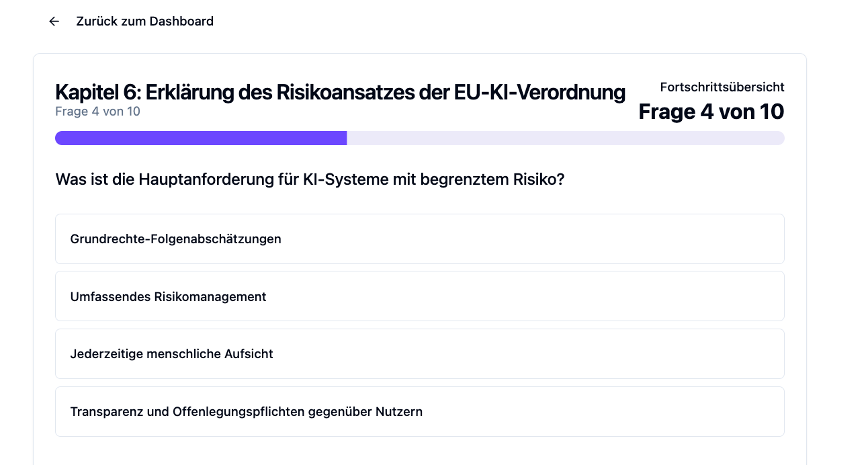868x465 pixels.
Task: Click the large bold 'Frage 4 von 10' counter
Action: click(711, 112)
